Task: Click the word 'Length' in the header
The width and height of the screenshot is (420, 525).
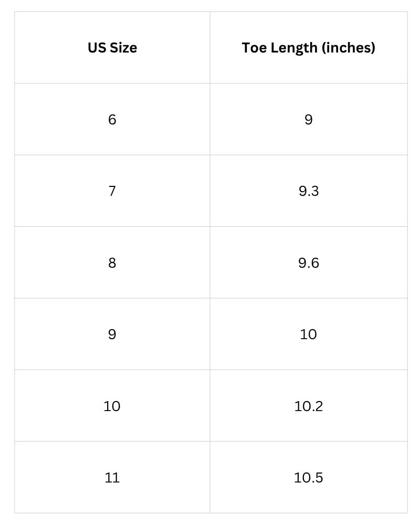Action: (x=294, y=48)
